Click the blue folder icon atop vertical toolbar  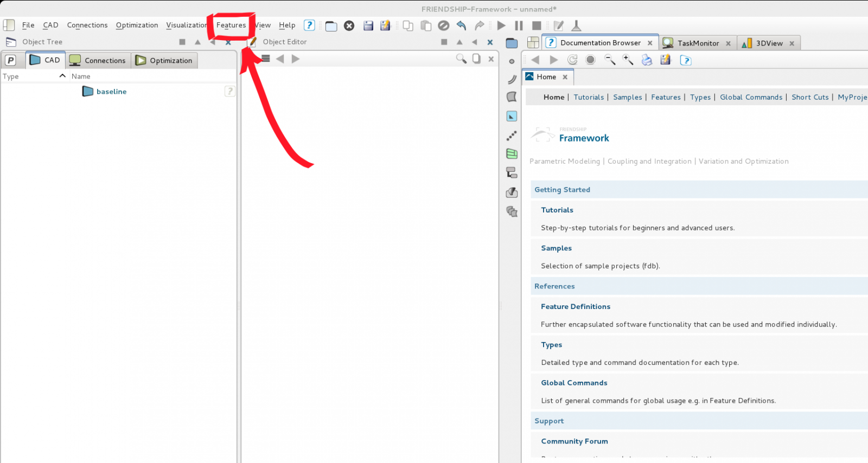512,43
